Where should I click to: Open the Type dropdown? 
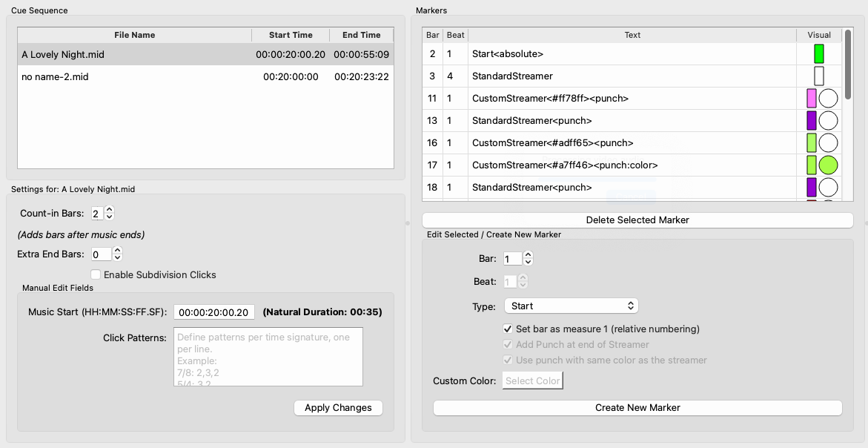(x=571, y=305)
